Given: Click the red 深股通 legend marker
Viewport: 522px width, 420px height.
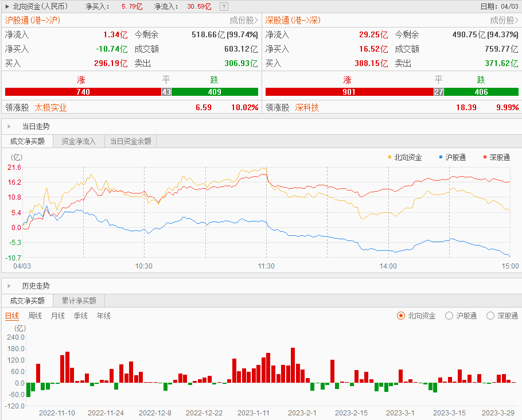Looking at the screenshot, I should 485,157.
